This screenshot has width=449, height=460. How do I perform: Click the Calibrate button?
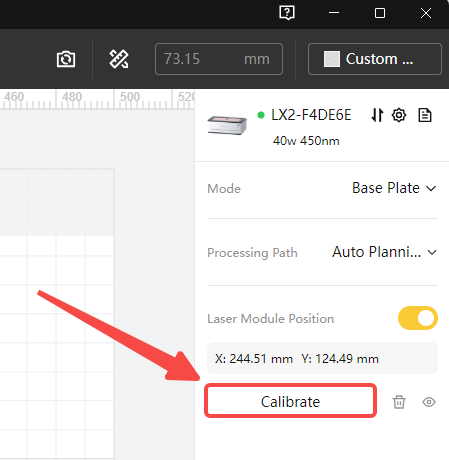coord(290,401)
